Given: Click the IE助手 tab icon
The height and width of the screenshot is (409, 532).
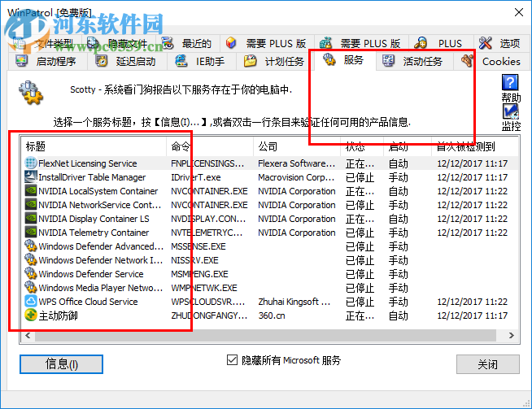Looking at the screenshot, I should 181,61.
